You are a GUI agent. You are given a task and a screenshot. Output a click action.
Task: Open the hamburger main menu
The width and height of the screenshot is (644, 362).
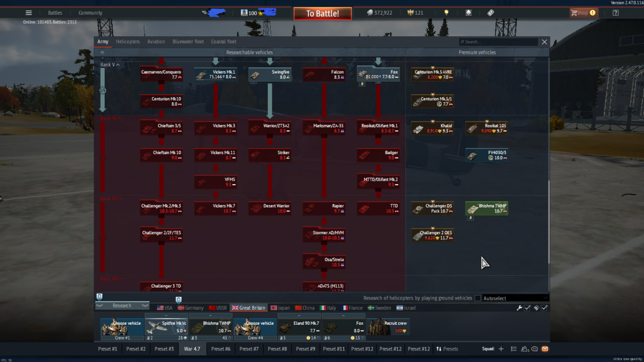point(29,13)
